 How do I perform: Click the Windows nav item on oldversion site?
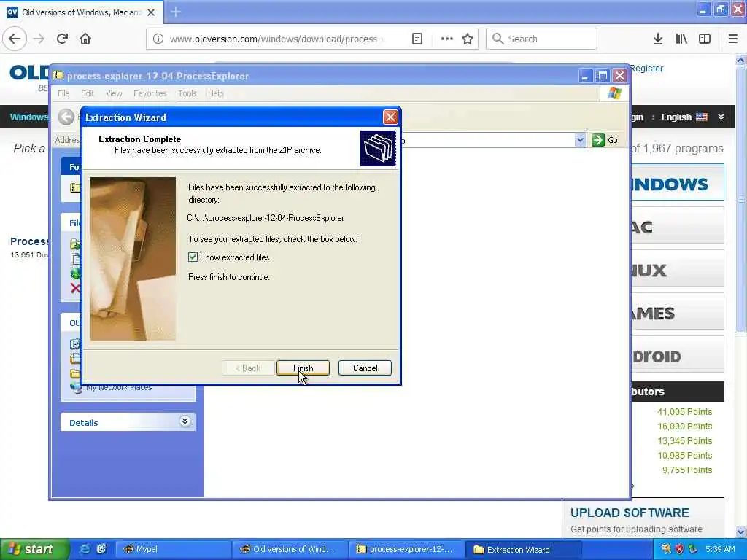[x=28, y=117]
